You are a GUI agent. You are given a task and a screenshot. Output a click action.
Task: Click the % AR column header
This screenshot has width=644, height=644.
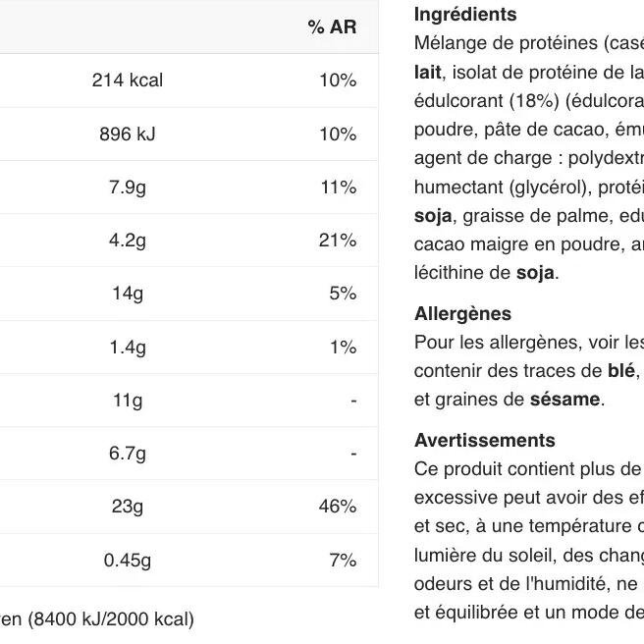[332, 27]
